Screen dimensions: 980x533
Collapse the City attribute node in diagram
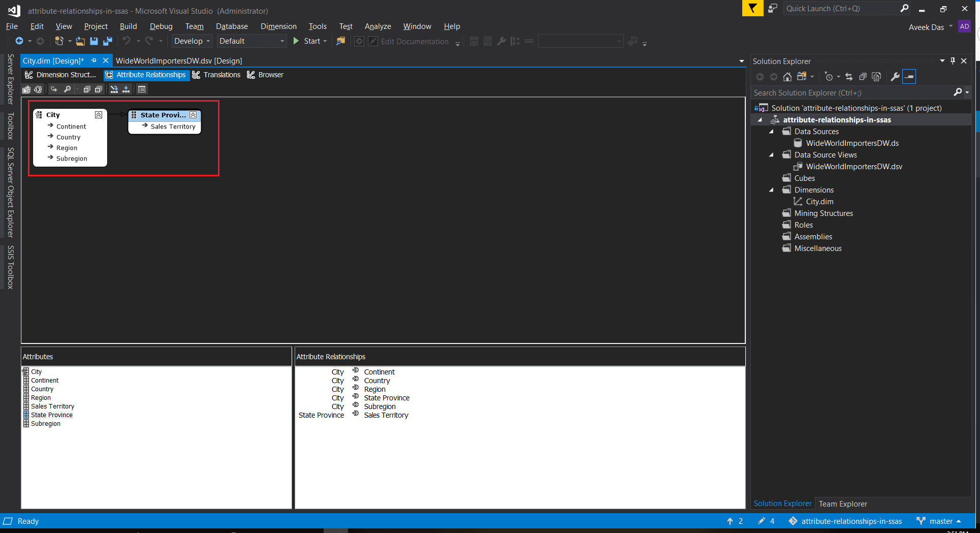[99, 115]
